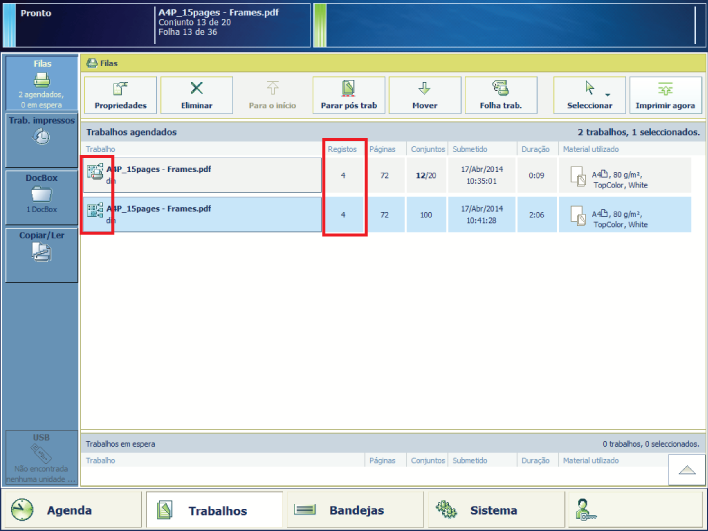Click the Conjuntos column header in Trabalhos agendados
The height and width of the screenshot is (531, 708).
pos(428,149)
